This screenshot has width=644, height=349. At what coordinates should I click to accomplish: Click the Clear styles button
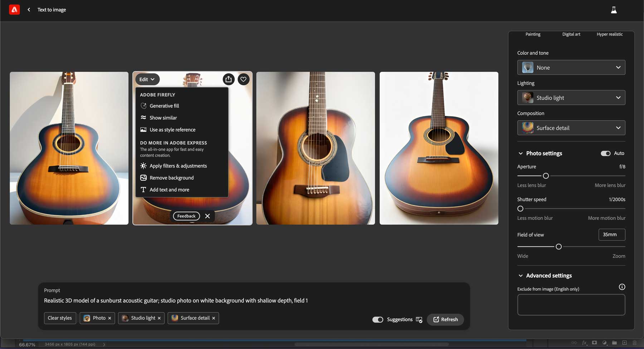(x=60, y=318)
